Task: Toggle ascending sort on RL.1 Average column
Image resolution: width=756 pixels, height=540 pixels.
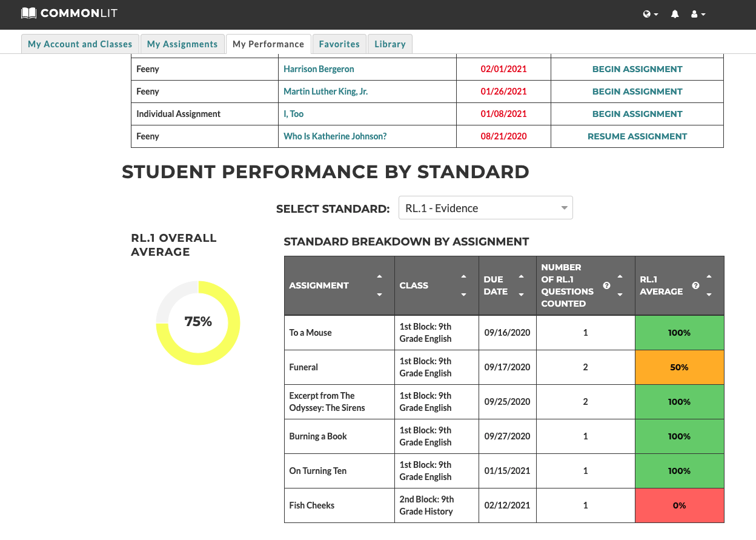Action: 709,276
